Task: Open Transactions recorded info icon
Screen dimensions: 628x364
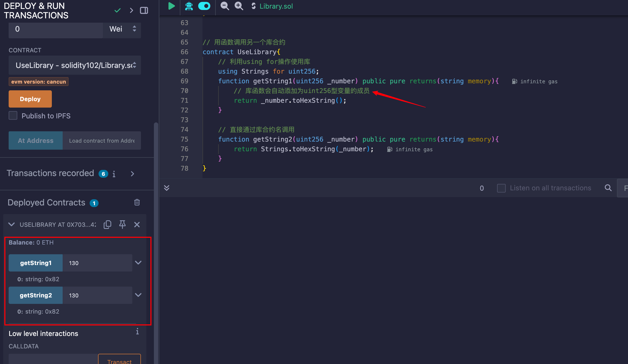Action: [x=114, y=174]
